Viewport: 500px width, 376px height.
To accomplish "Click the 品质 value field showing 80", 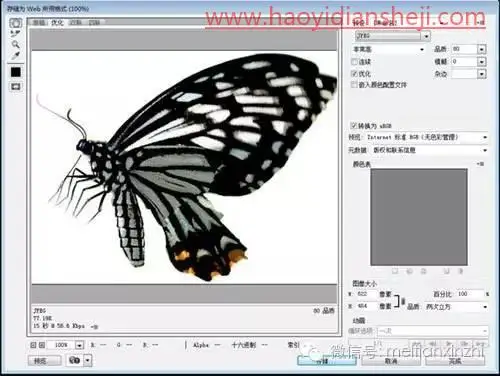I will click(x=464, y=49).
